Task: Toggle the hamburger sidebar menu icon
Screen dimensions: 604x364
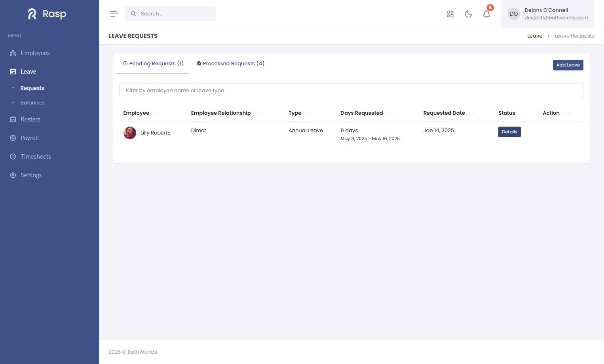Action: click(x=114, y=14)
